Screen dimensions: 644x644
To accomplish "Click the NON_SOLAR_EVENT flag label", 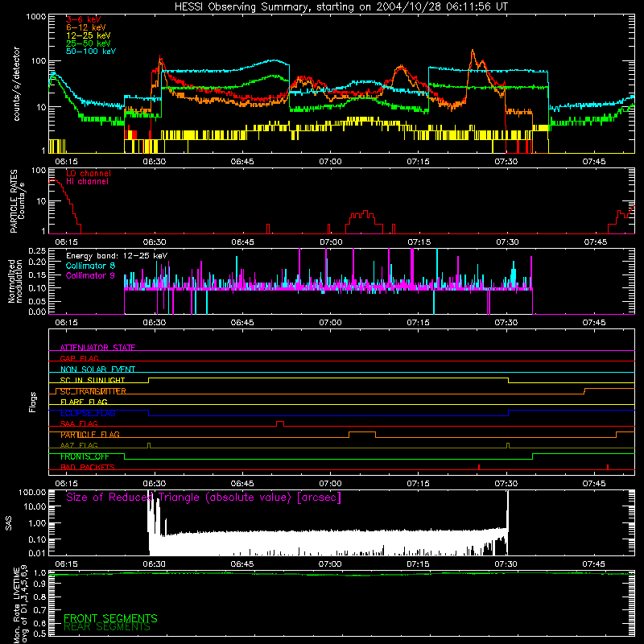I will tap(97, 369).
